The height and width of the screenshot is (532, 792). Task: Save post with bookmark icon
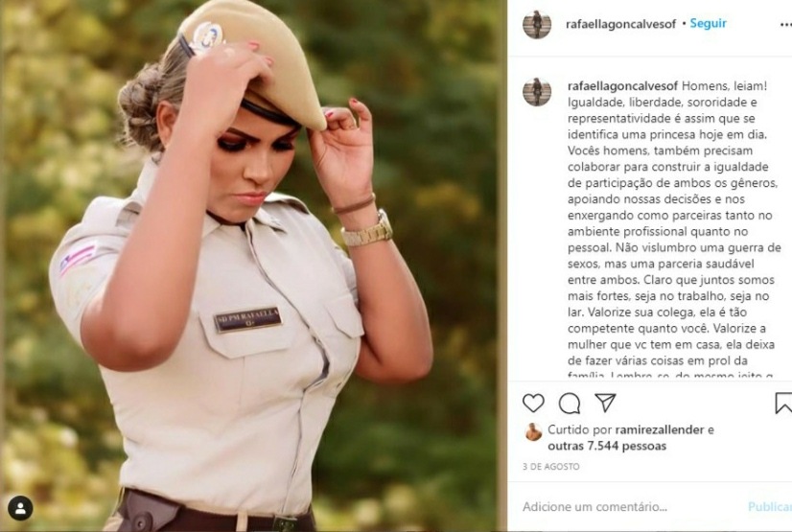(783, 403)
